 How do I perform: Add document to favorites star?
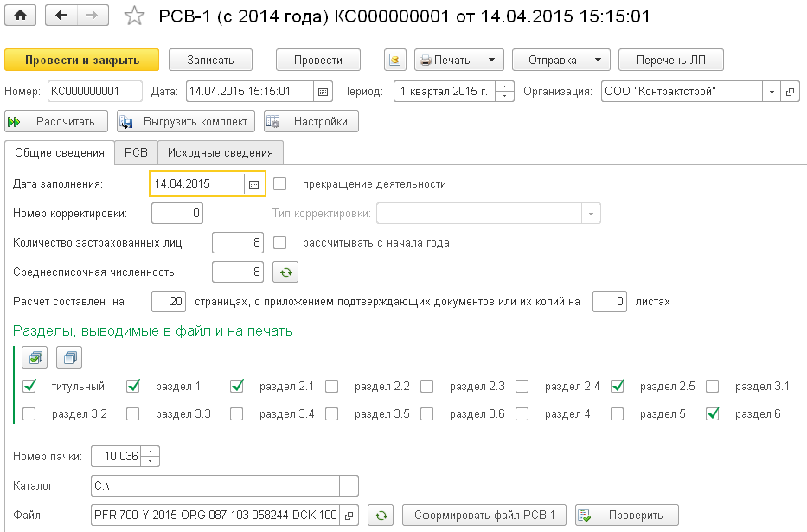point(134,16)
